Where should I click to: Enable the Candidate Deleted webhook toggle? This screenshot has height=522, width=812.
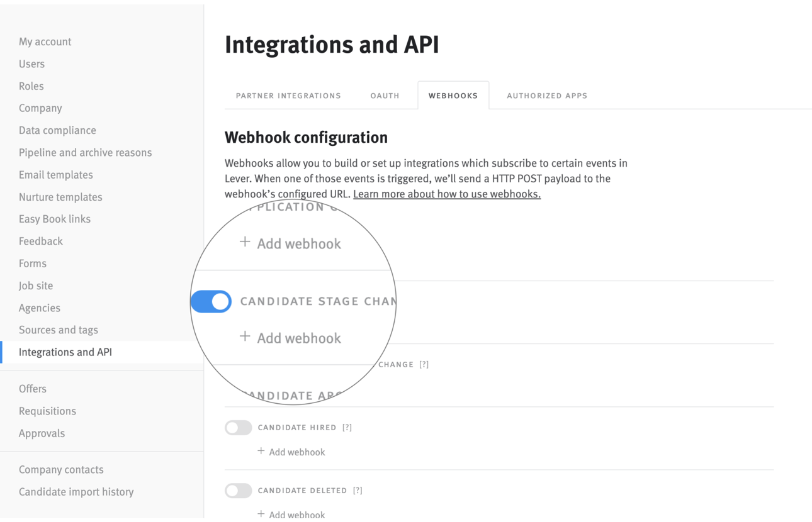[239, 491]
